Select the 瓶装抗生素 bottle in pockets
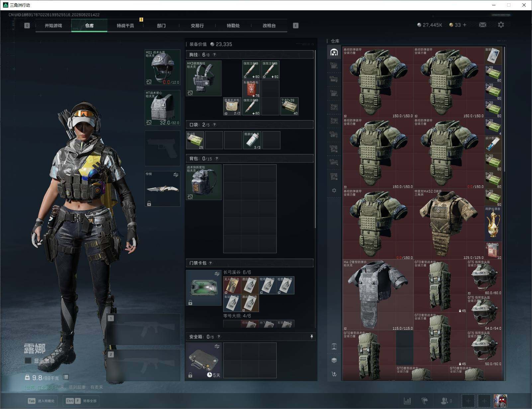Screen dimensions: 532x409 tap(252, 140)
